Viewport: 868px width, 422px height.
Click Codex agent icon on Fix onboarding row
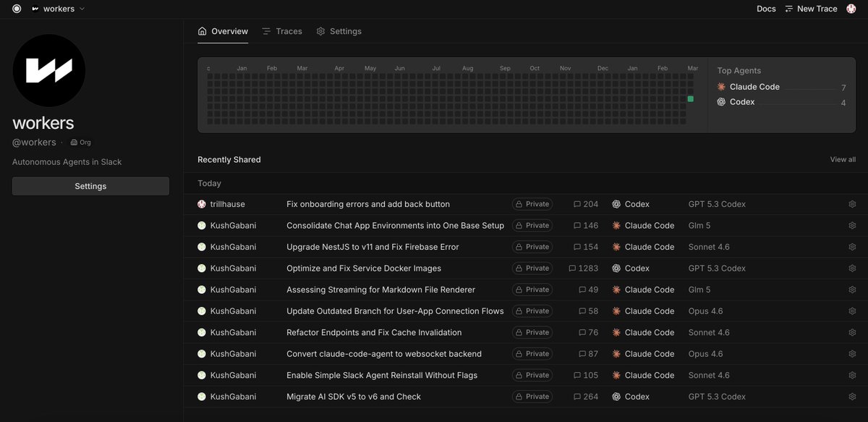click(616, 204)
